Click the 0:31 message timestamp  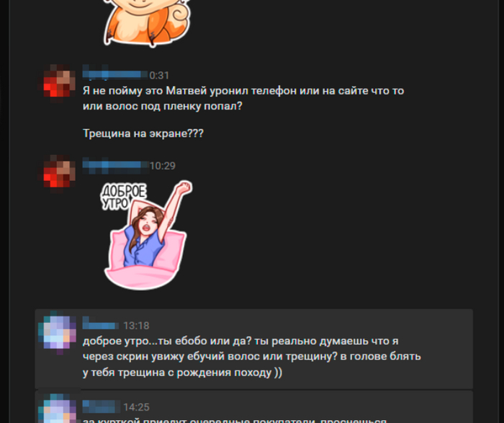159,75
